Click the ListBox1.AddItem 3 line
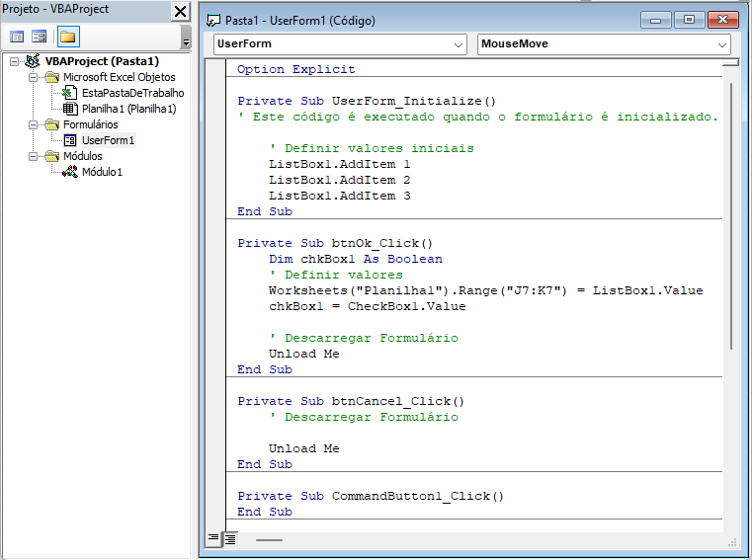The height and width of the screenshot is (560, 752). [340, 196]
